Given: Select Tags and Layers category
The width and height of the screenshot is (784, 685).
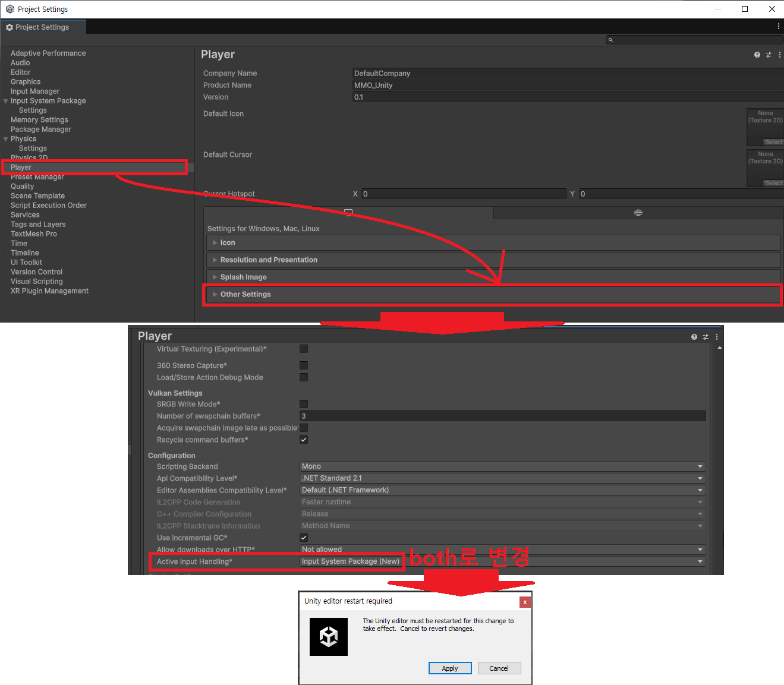Looking at the screenshot, I should pos(38,225).
